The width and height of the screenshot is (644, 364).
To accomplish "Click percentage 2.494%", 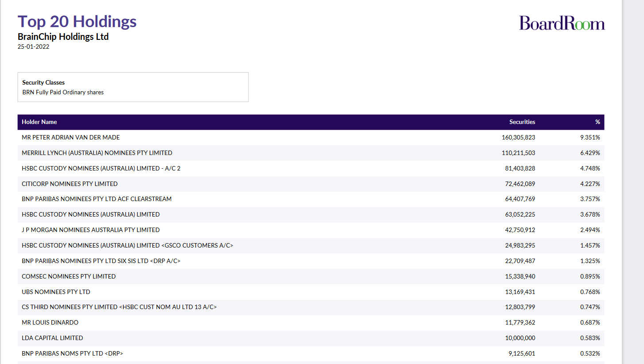I will pyautogui.click(x=590, y=230).
